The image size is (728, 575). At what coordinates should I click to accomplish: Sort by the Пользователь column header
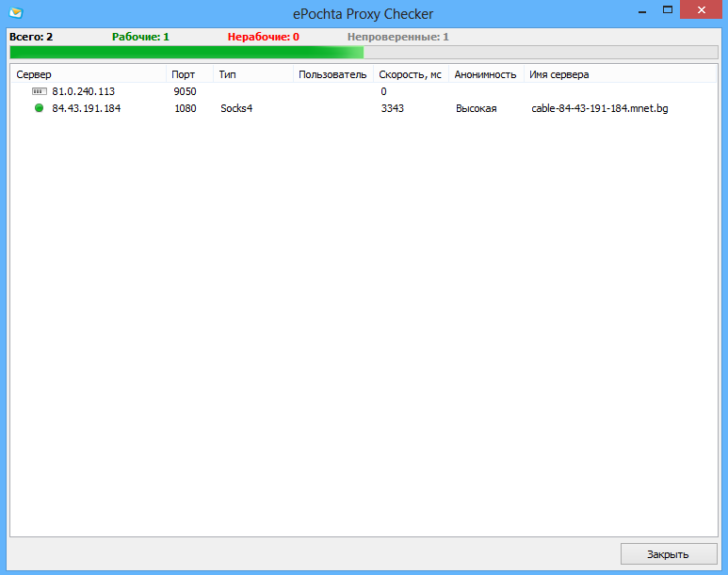pos(332,74)
